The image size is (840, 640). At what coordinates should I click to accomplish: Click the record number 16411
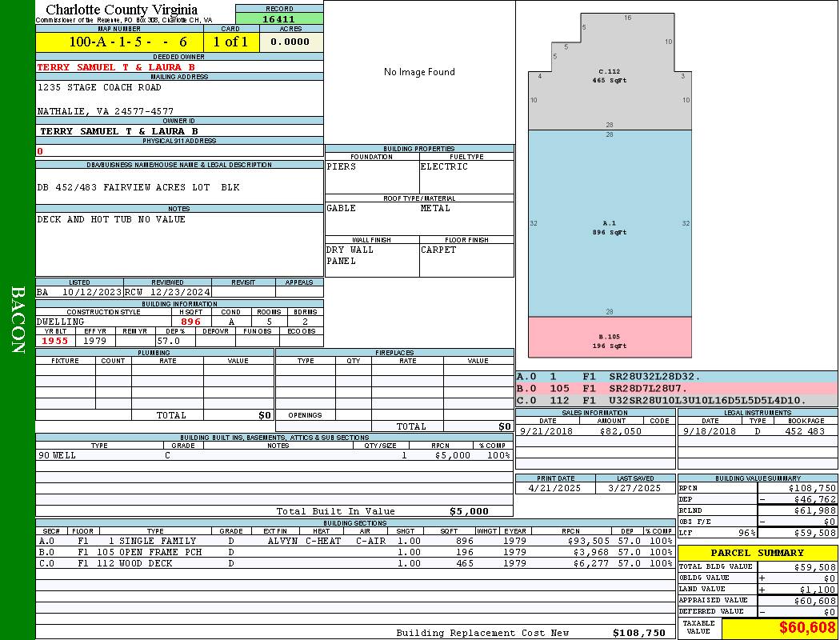click(x=278, y=19)
